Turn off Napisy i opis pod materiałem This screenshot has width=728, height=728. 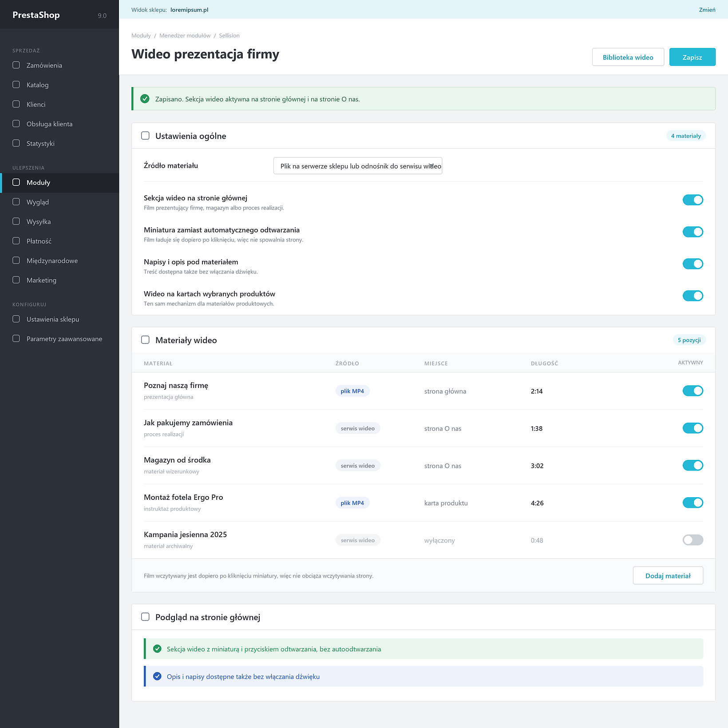[x=692, y=264]
